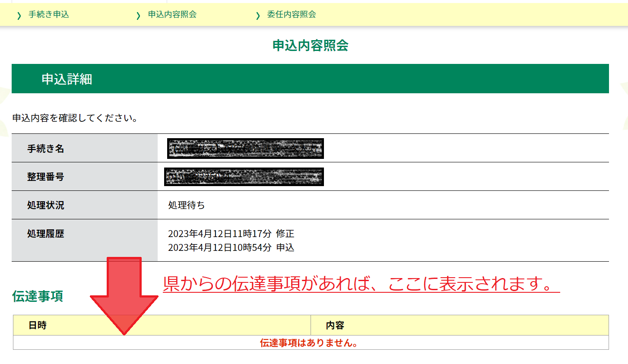Image resolution: width=628 pixels, height=364 pixels.
Task: Select the 手続き名 row label
Action: pyautogui.click(x=45, y=149)
